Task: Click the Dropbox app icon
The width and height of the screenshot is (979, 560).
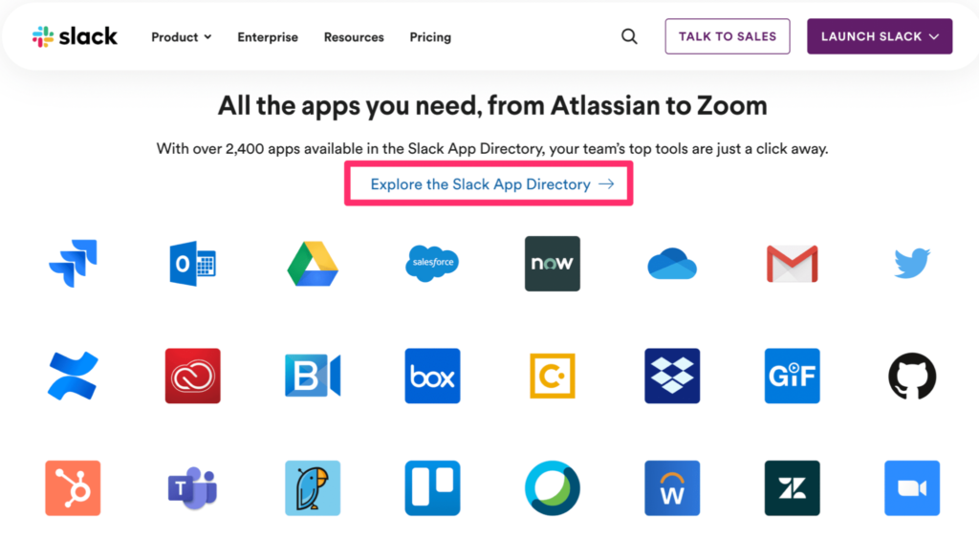Action: [672, 376]
